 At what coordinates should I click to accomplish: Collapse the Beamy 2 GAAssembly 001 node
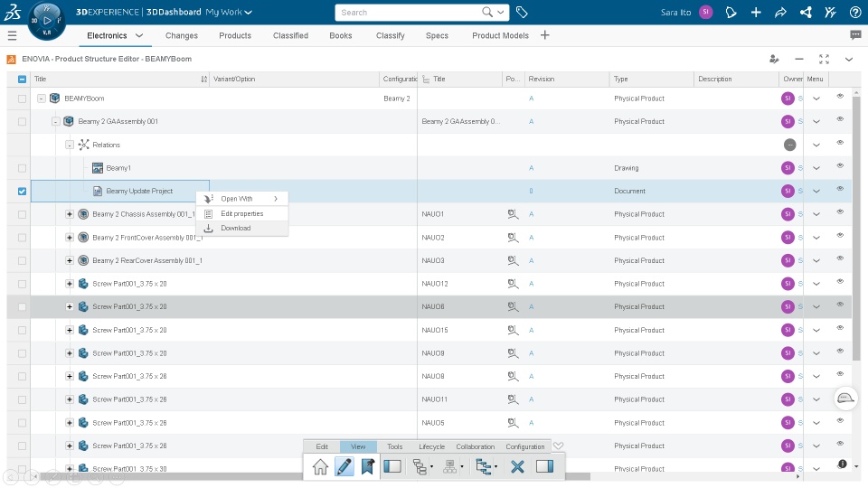coord(55,122)
